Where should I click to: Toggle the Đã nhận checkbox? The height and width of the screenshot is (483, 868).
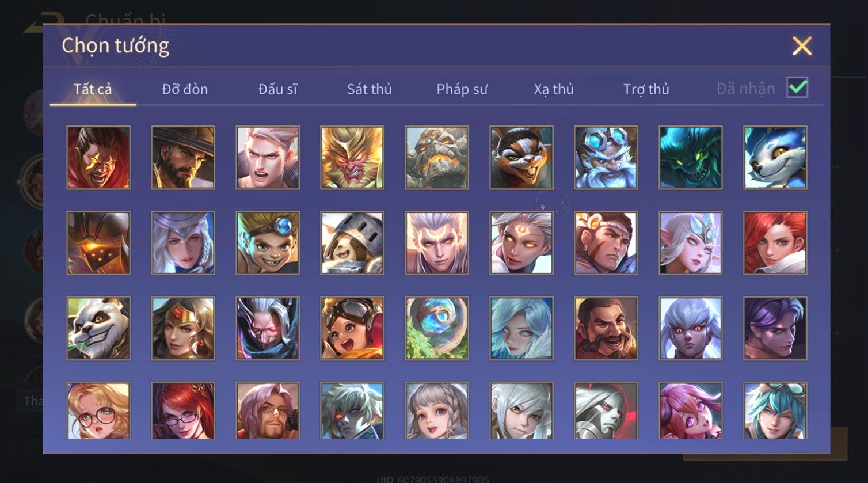797,88
